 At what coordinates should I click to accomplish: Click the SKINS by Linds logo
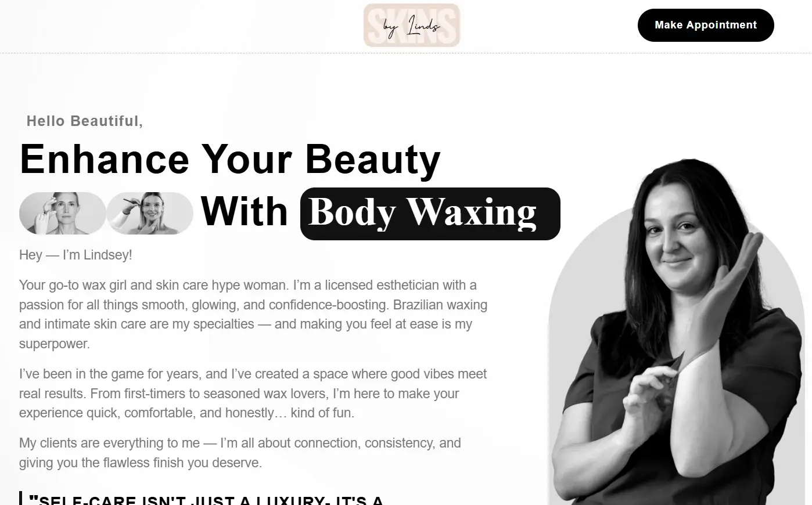pyautogui.click(x=412, y=26)
